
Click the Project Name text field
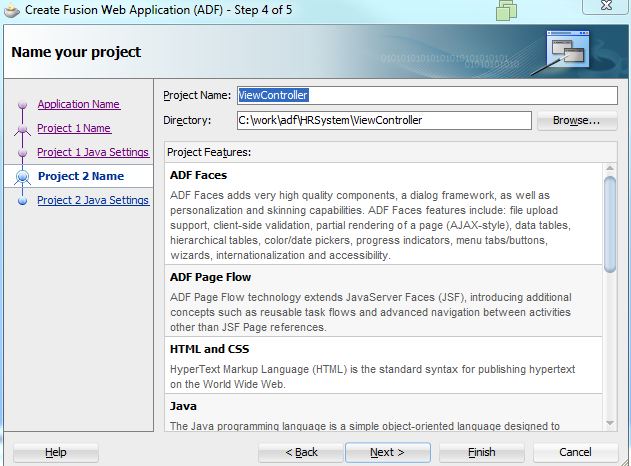coord(427,95)
